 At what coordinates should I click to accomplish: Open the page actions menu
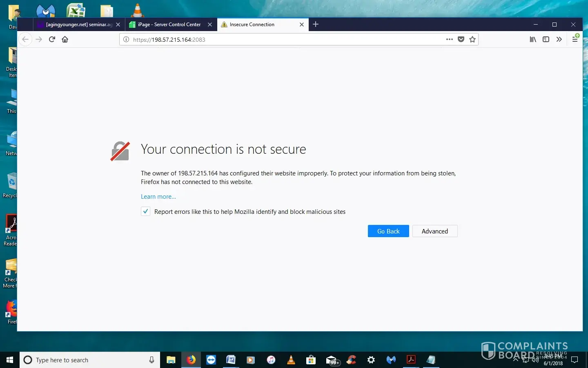click(x=450, y=40)
